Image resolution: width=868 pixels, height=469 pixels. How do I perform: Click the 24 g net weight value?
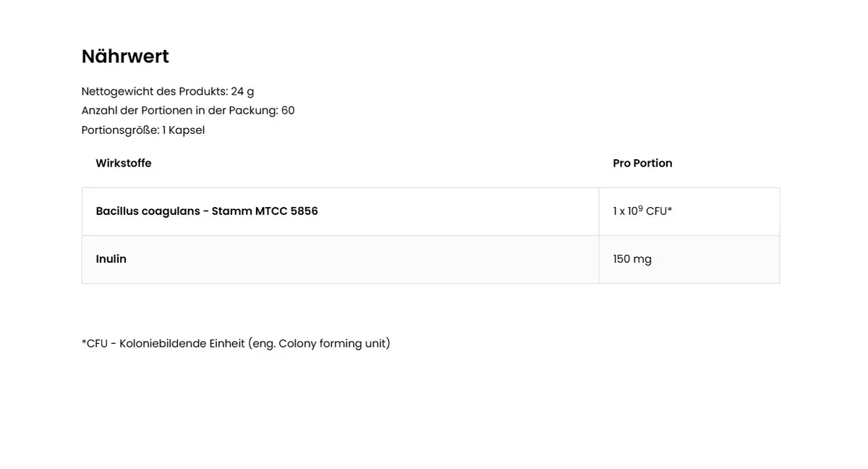[x=242, y=91]
